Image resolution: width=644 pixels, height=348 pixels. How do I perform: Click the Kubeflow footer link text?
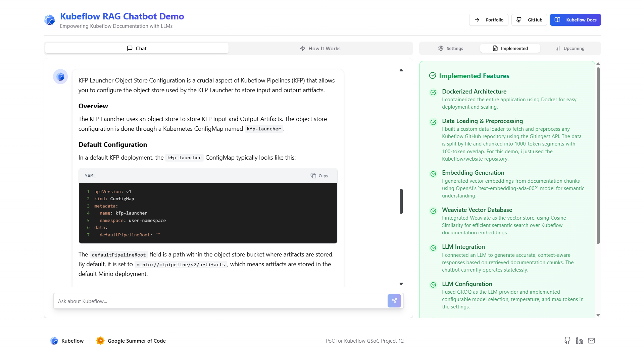(72, 341)
